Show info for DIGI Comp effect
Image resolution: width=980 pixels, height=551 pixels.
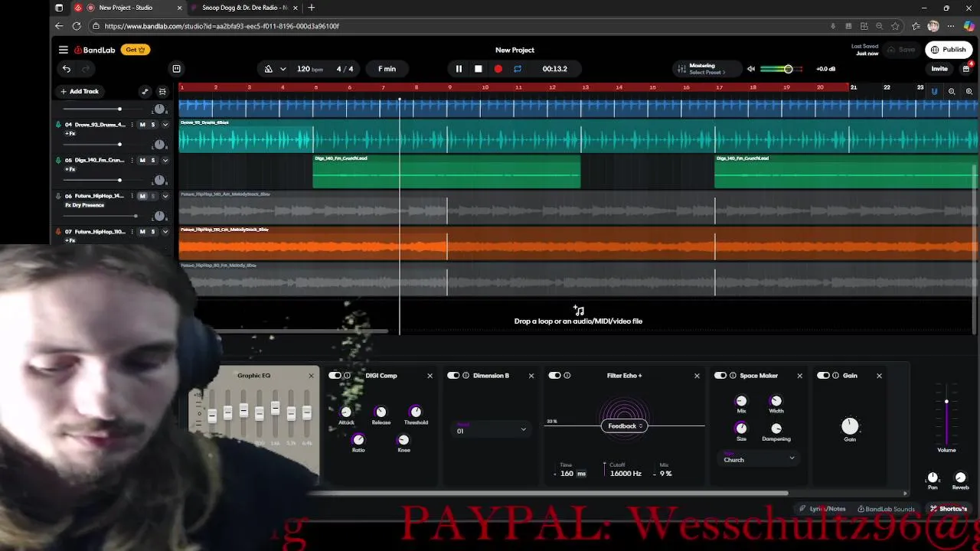347,376
